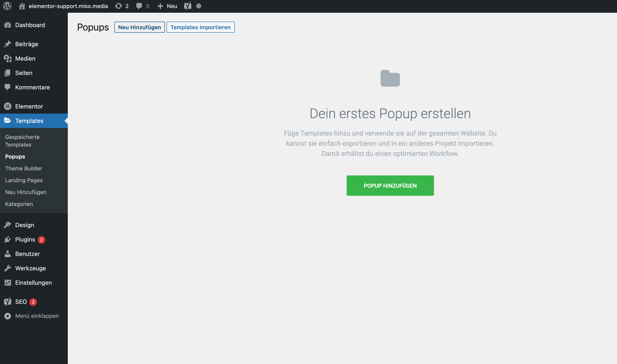This screenshot has width=617, height=364.
Task: Open the updates icon in admin bar
Action: click(119, 6)
